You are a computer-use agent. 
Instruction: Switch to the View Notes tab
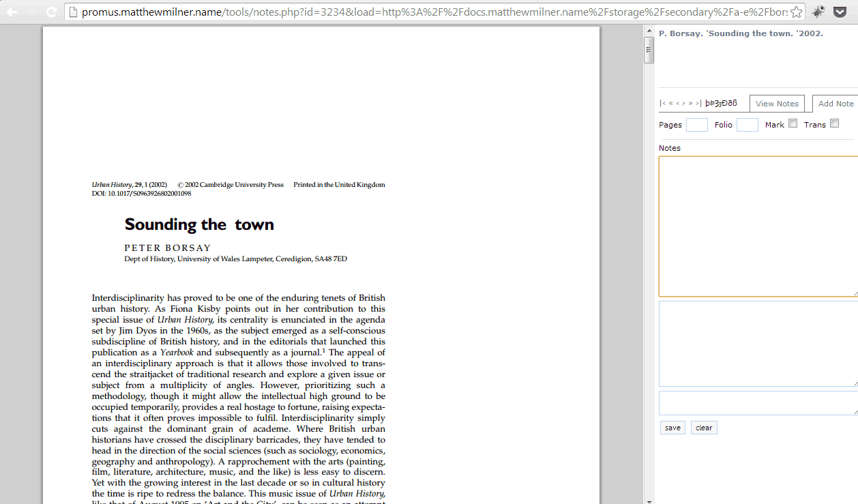[x=777, y=104]
